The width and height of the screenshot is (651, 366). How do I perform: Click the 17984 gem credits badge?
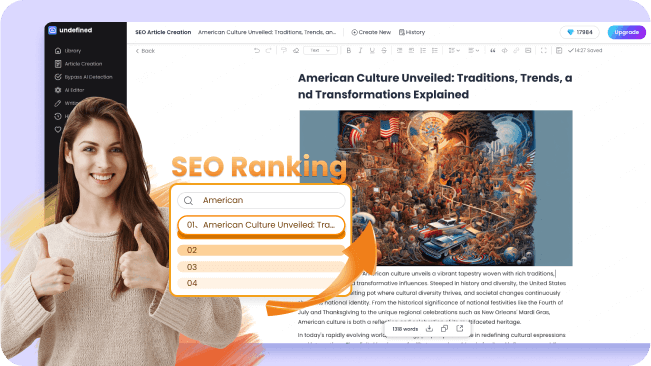pyautogui.click(x=580, y=32)
